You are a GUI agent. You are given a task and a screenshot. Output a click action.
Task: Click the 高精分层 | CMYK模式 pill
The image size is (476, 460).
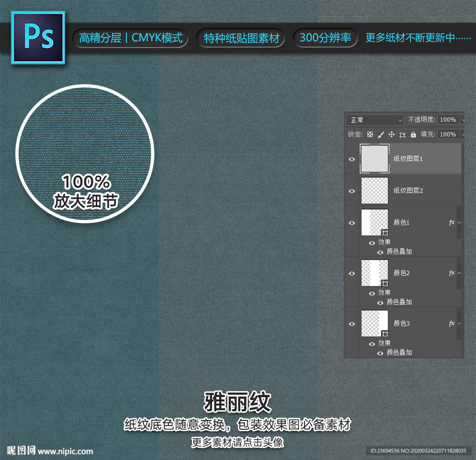(x=131, y=38)
